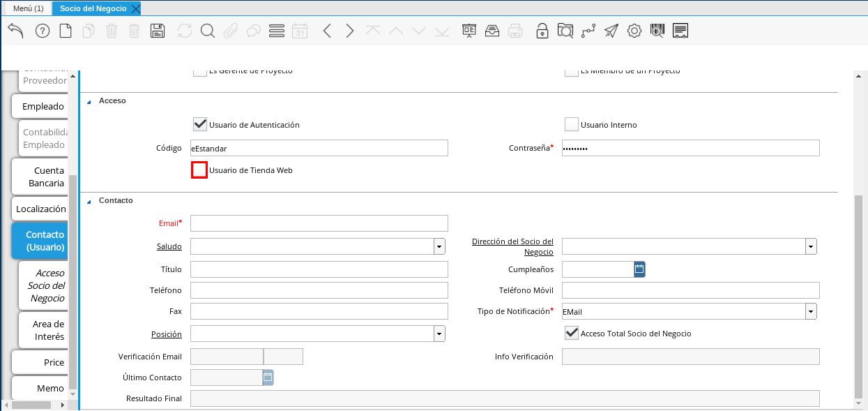
Task: Select the Cuenta Bancaria side tab
Action: [x=40, y=177]
